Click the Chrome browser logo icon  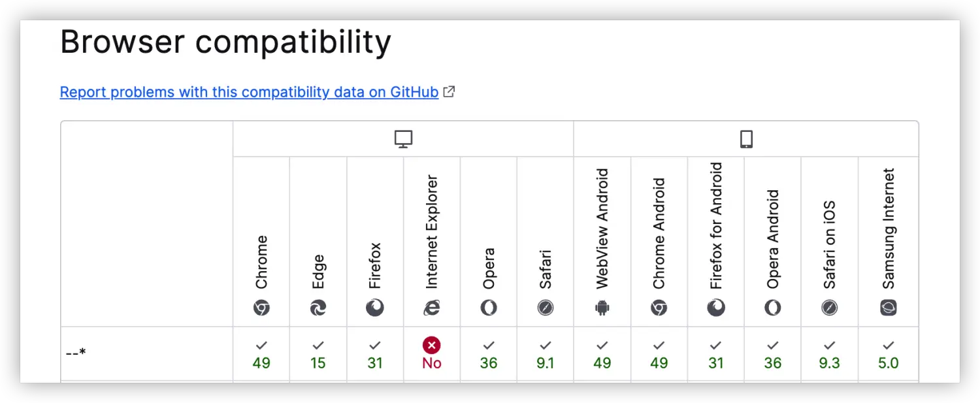click(x=261, y=308)
